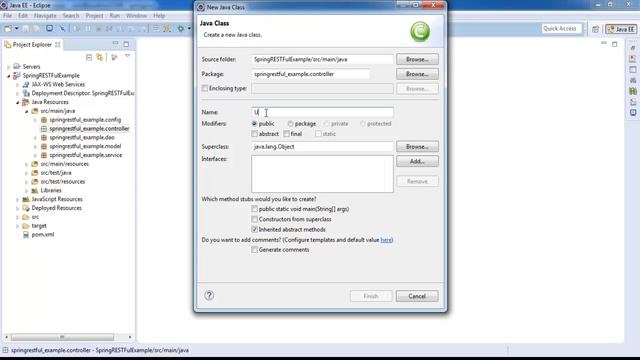
Task: Click the SpringRESTFulExample project icon
Action: [16, 76]
